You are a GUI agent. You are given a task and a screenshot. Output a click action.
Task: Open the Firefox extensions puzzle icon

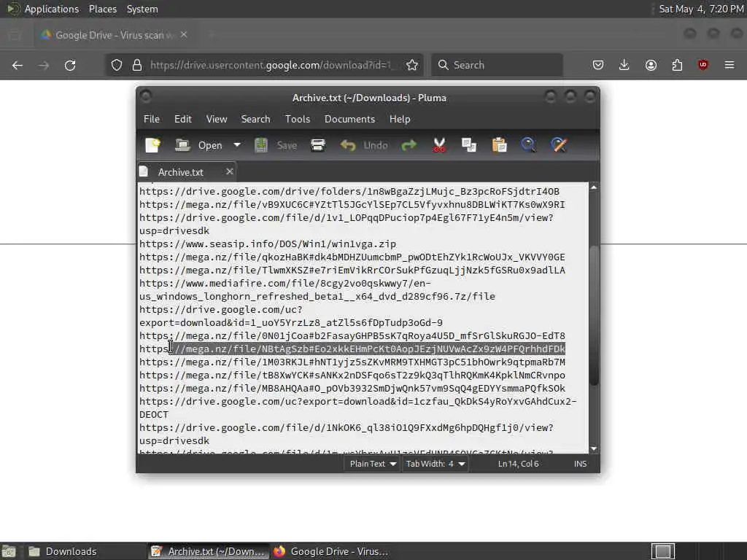tap(677, 65)
